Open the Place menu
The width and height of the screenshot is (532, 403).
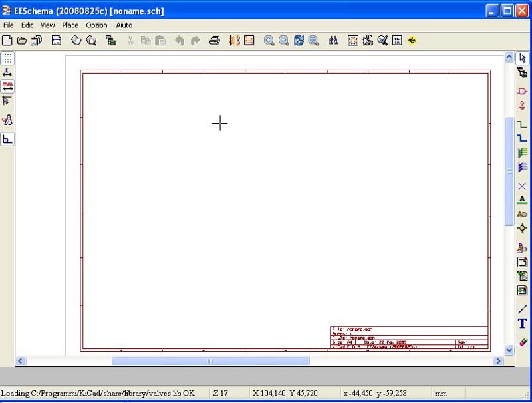70,25
